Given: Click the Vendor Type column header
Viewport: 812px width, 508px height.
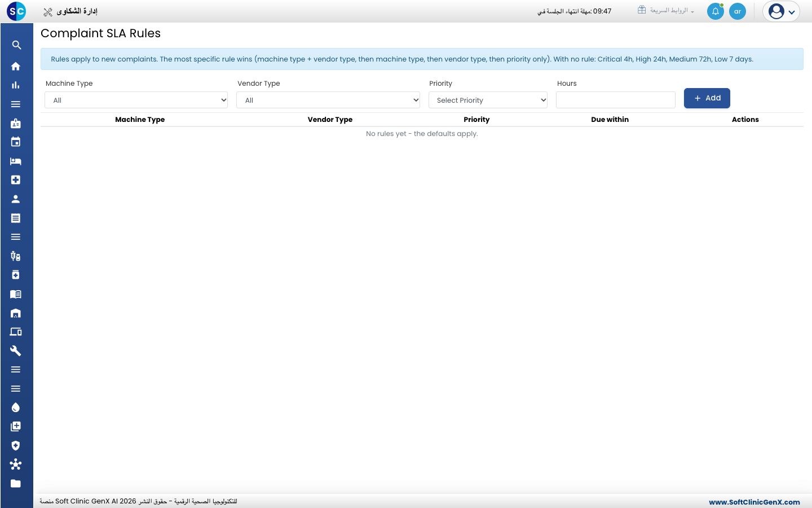Looking at the screenshot, I should 330,120.
